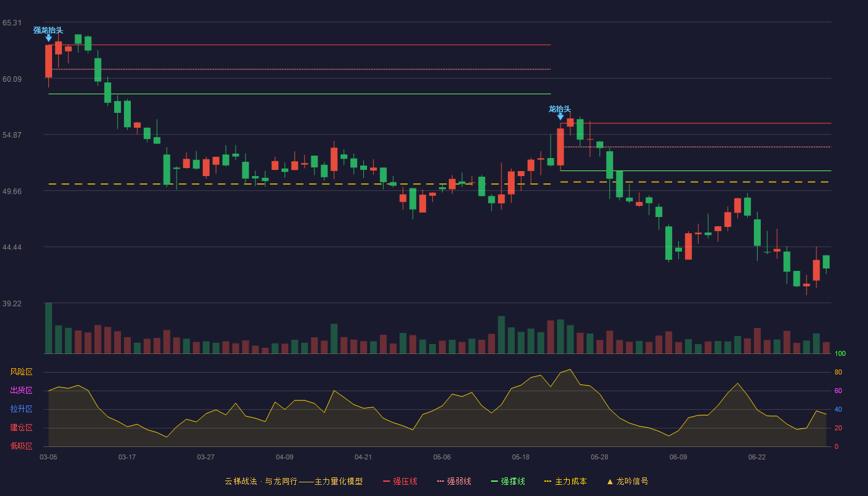Image resolution: width=868 pixels, height=496 pixels.
Task: Click the 04-21 date label
Action: point(363,457)
